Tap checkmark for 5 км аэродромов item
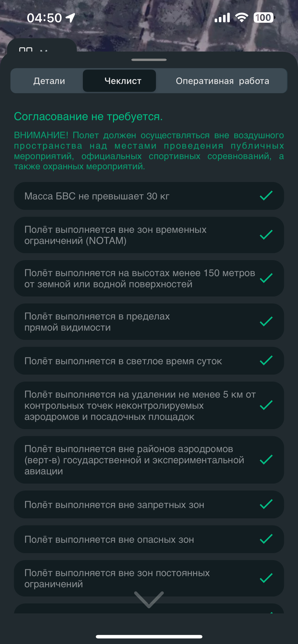The width and height of the screenshot is (298, 644). pyautogui.click(x=266, y=405)
